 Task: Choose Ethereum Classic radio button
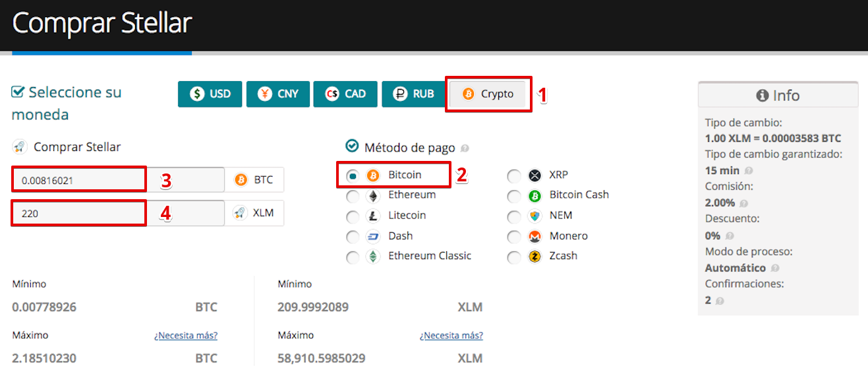click(x=353, y=257)
